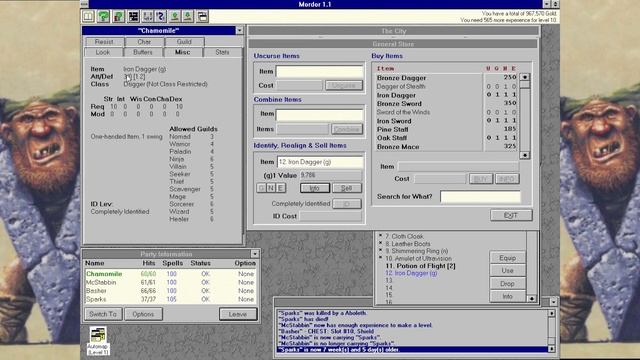Click the Search for What input field
Viewport: 640px width, 360px height.
[x=480, y=197]
